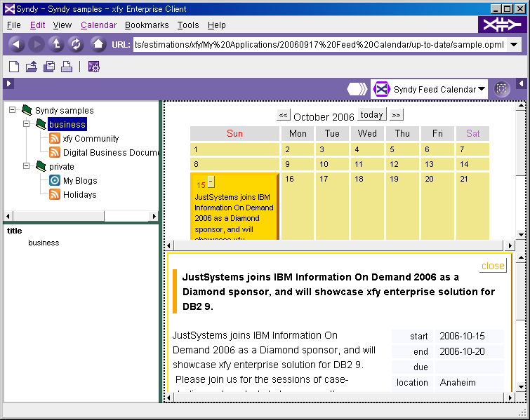
Task: Click the save copies toolbar icon
Action: pyautogui.click(x=49, y=67)
